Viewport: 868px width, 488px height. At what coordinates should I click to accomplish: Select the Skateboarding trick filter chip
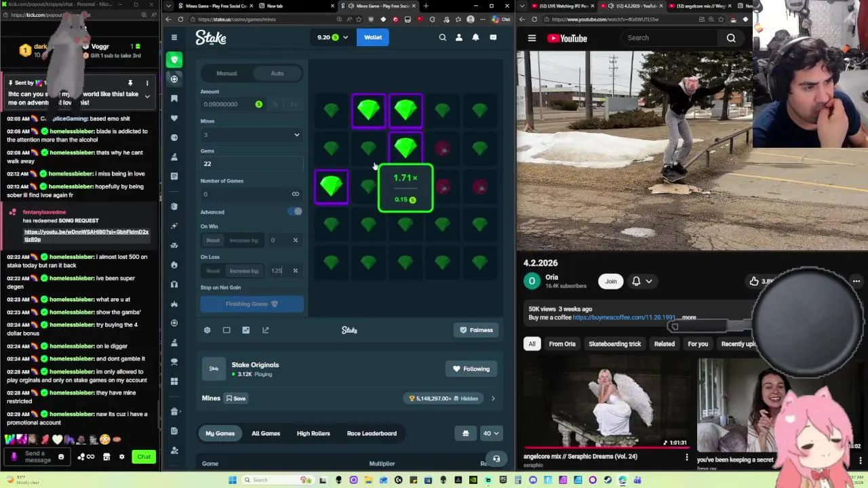(614, 344)
